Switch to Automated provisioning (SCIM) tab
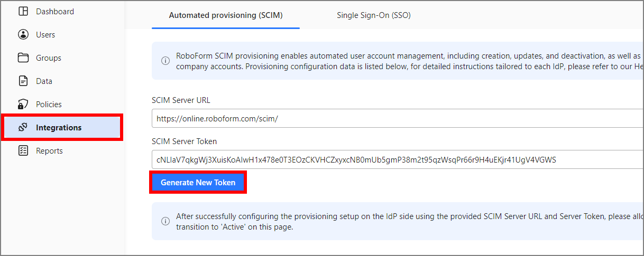 click(226, 15)
